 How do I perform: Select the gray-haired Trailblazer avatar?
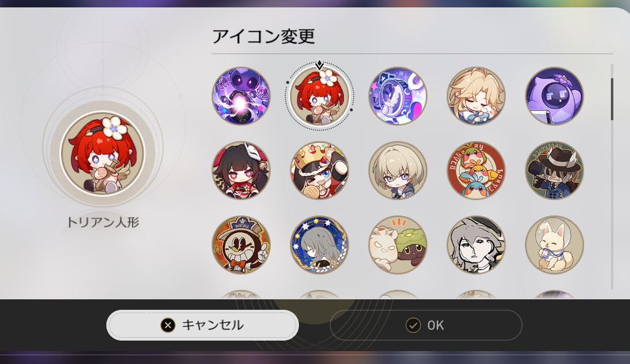coord(398,170)
